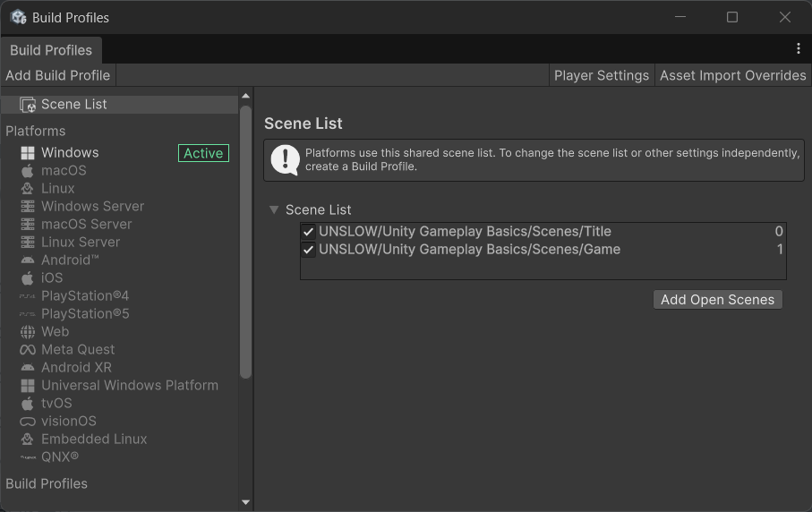Select Embedded Linux platform label
The image size is (812, 512).
pos(94,439)
